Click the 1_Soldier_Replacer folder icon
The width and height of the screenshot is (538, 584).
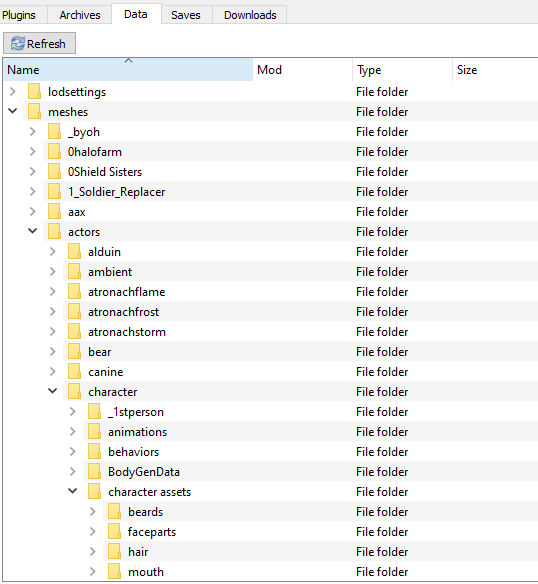tap(54, 192)
